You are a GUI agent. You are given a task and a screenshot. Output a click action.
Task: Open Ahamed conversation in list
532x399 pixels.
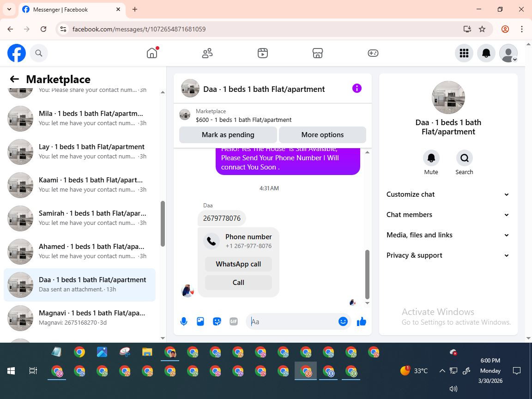click(x=79, y=251)
